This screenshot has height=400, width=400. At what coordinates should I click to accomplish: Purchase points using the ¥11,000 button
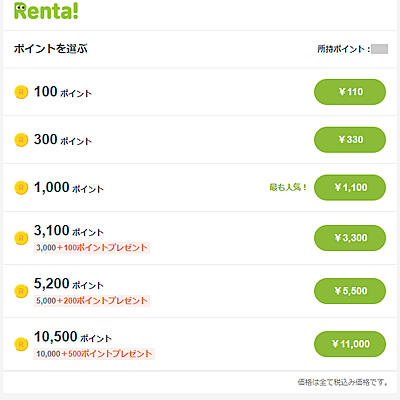(350, 344)
